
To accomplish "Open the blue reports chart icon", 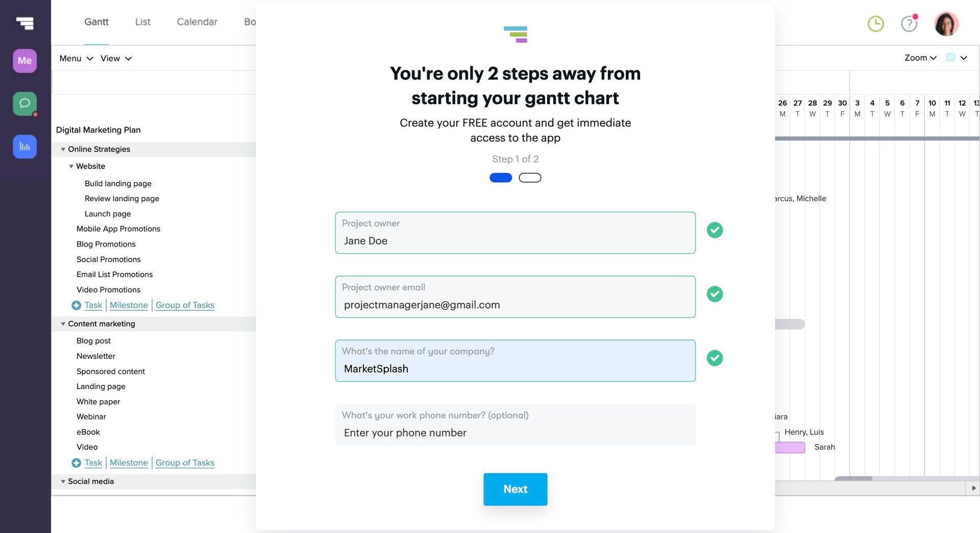I will [24, 147].
